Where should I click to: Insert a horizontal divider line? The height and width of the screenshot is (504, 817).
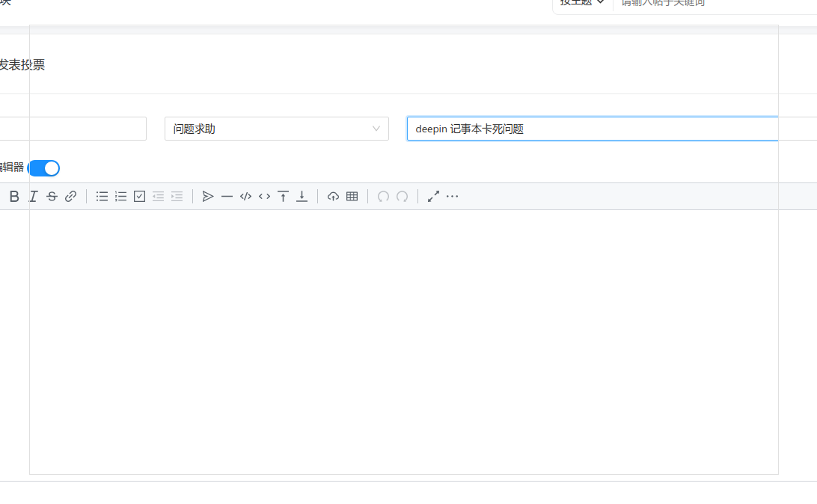(227, 196)
